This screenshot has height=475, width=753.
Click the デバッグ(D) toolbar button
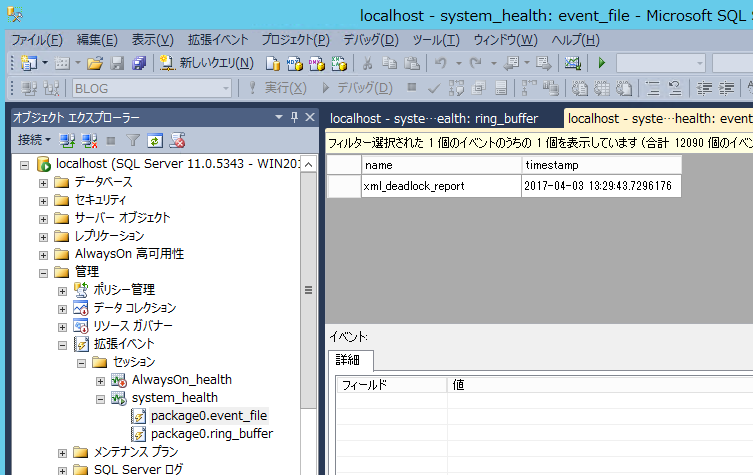(x=357, y=88)
